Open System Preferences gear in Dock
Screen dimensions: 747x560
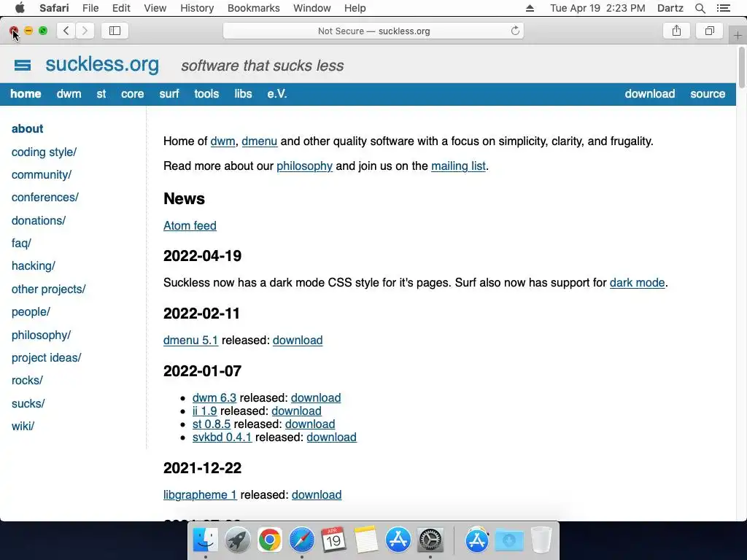pyautogui.click(x=430, y=540)
